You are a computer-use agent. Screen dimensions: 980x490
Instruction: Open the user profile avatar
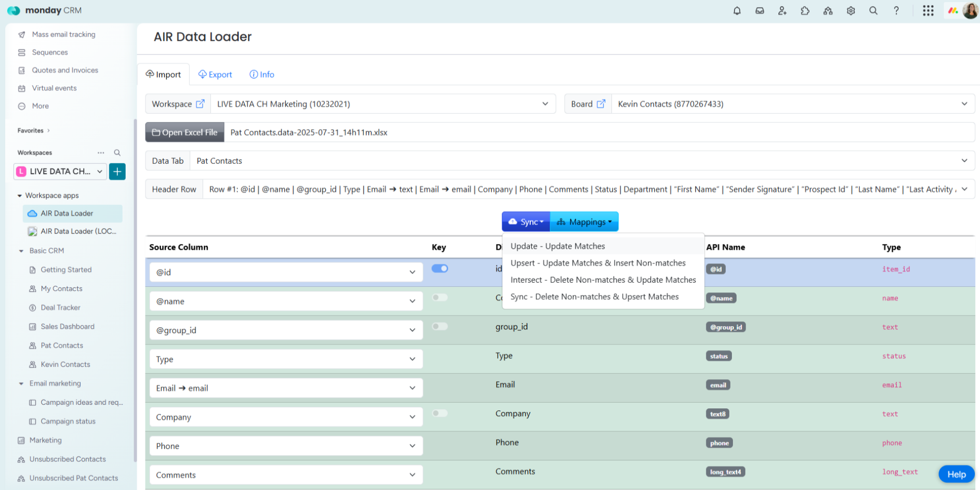[970, 11]
